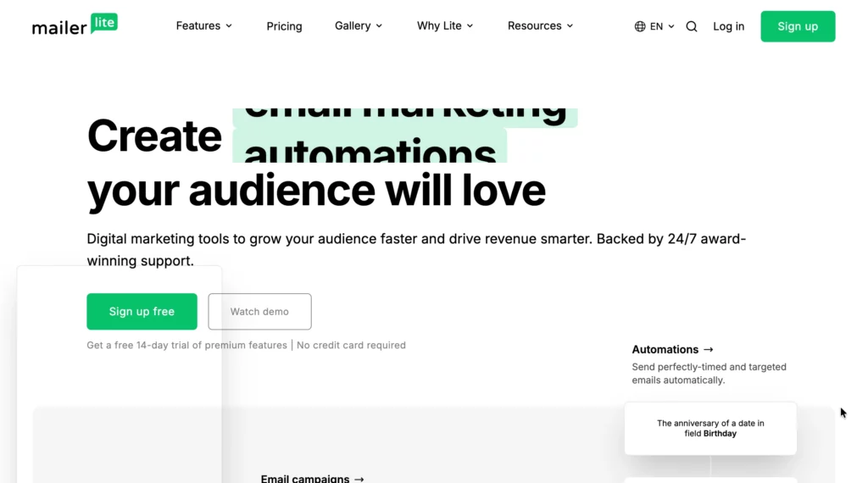Viewport: 868px width, 483px height.
Task: Click the arrow next to Email campaigns
Action: pyautogui.click(x=359, y=479)
